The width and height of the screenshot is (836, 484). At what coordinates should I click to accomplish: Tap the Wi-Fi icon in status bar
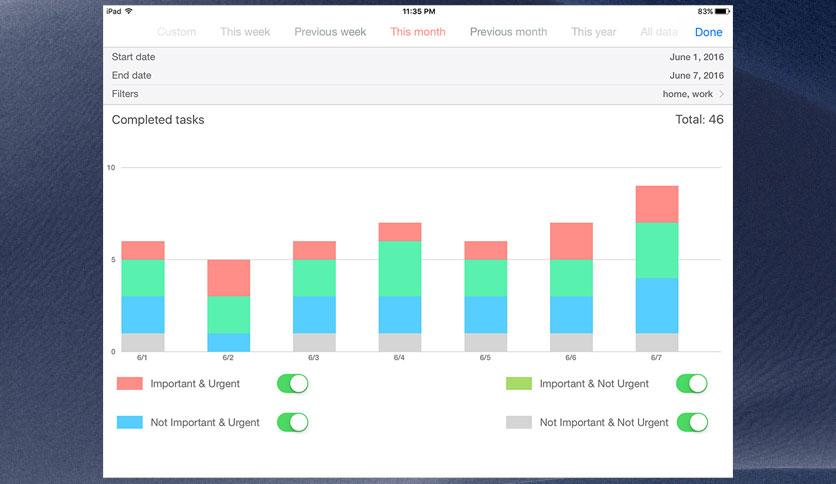(129, 11)
